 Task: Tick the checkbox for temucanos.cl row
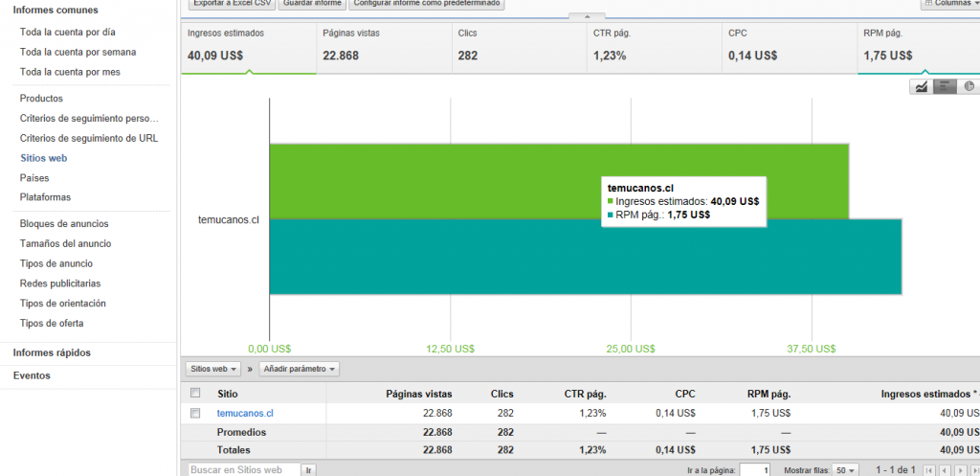tap(195, 413)
